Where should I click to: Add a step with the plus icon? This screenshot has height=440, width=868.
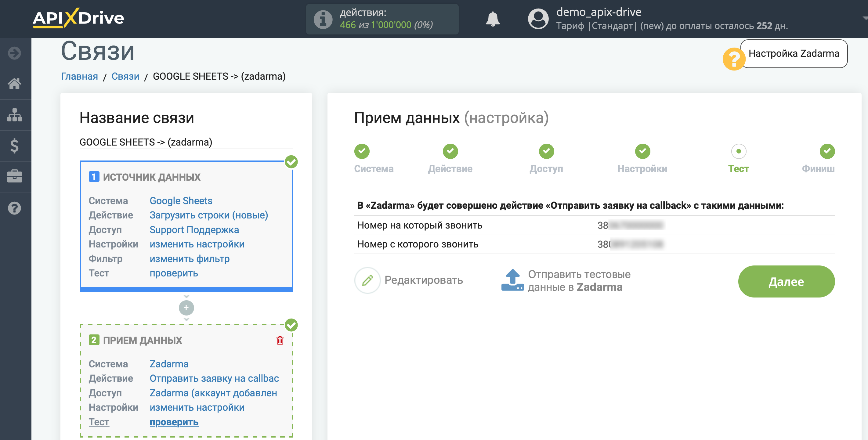(186, 308)
